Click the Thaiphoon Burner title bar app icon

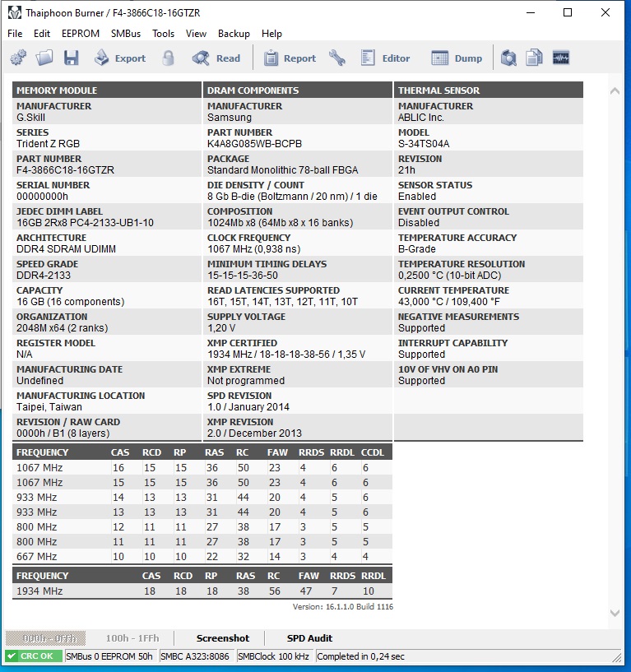tap(15, 13)
